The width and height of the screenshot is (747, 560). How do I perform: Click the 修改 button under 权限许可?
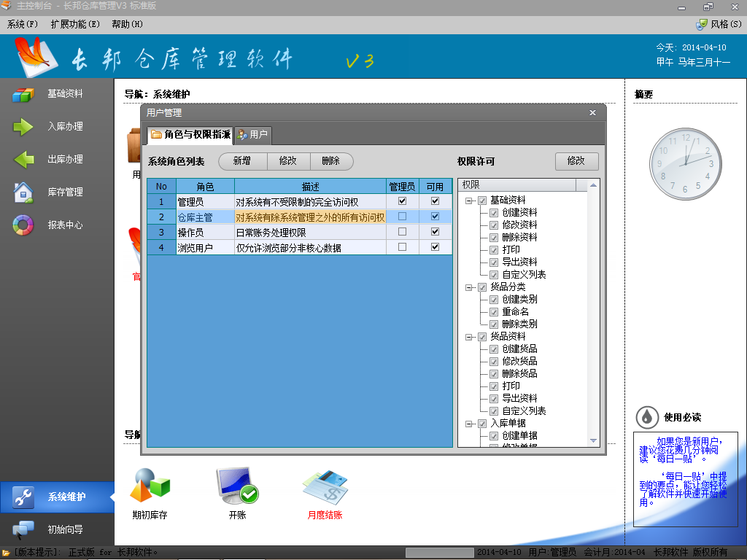pyautogui.click(x=576, y=161)
